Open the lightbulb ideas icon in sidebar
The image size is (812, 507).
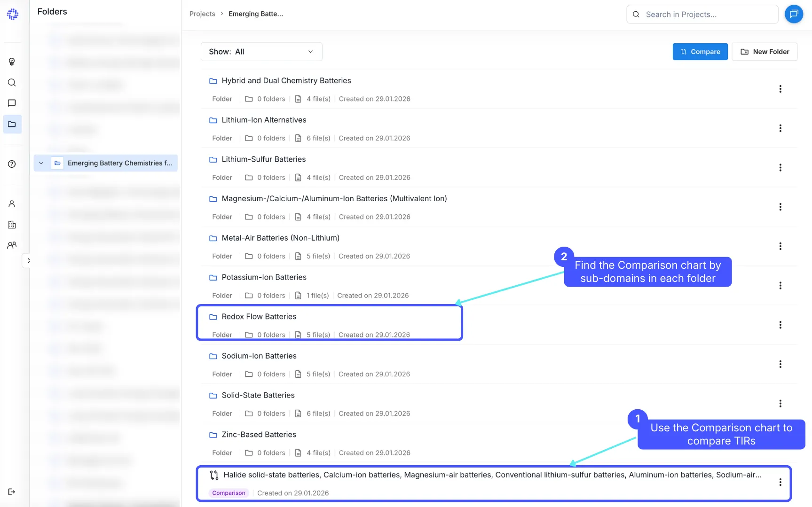(12, 62)
